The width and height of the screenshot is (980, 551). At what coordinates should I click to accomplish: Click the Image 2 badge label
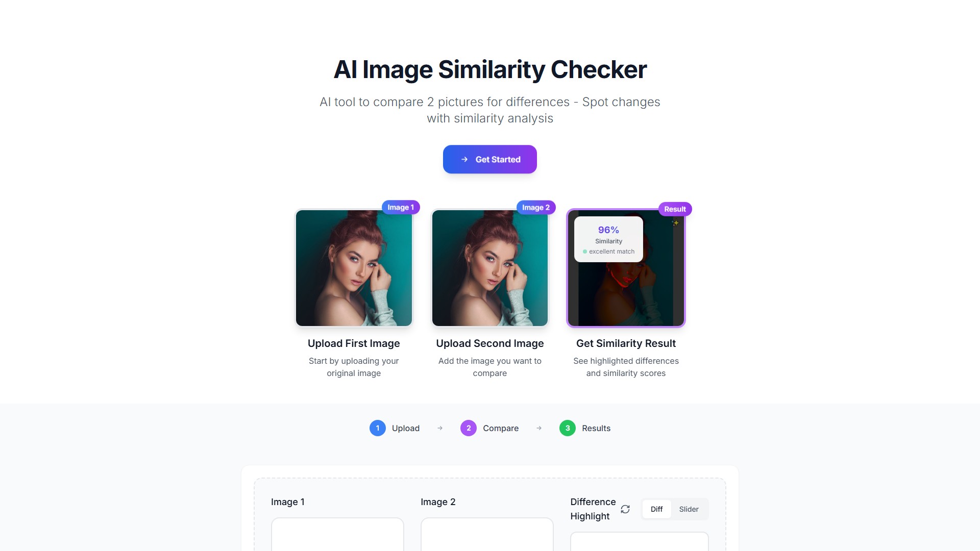(536, 207)
